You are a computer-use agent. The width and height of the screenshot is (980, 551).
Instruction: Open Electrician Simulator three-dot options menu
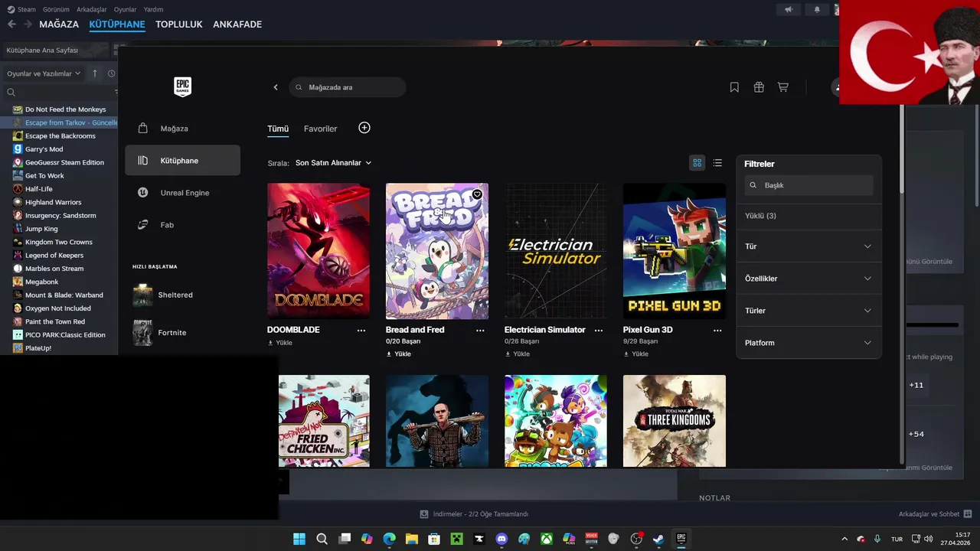pyautogui.click(x=599, y=331)
